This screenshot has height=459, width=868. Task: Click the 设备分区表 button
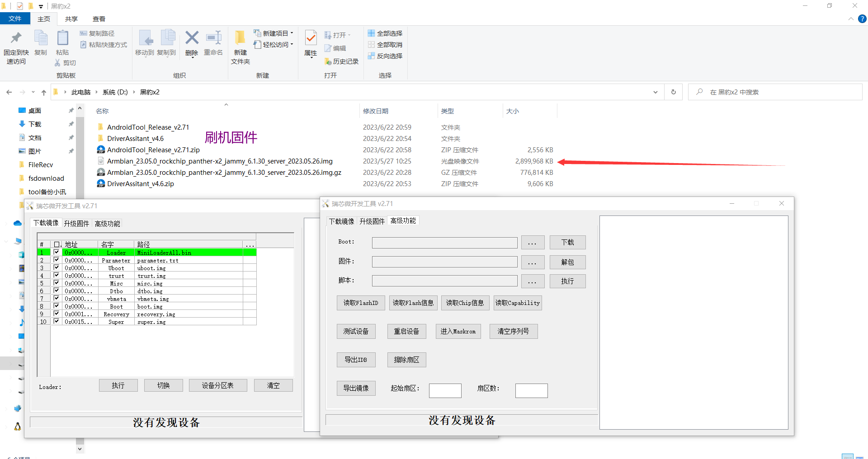click(218, 385)
